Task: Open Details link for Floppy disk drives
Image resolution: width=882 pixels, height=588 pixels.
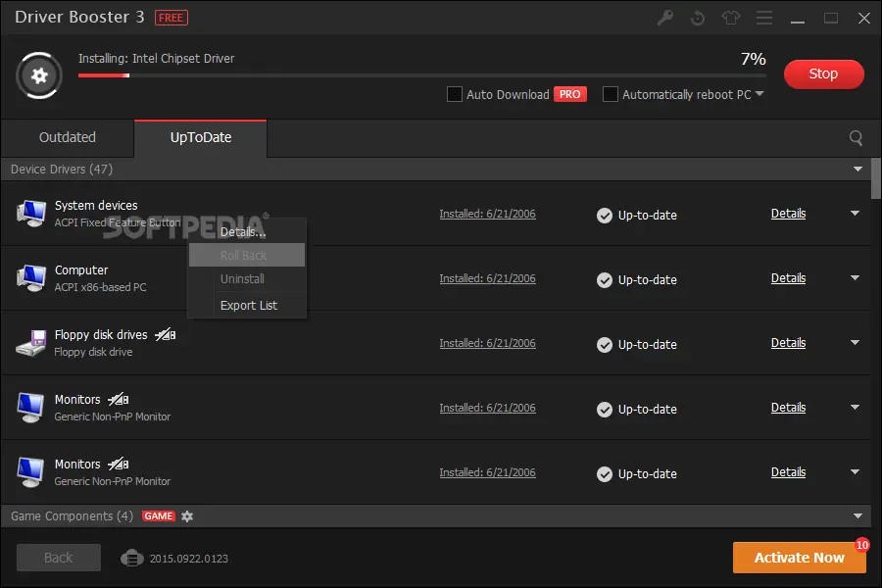Action: tap(788, 343)
